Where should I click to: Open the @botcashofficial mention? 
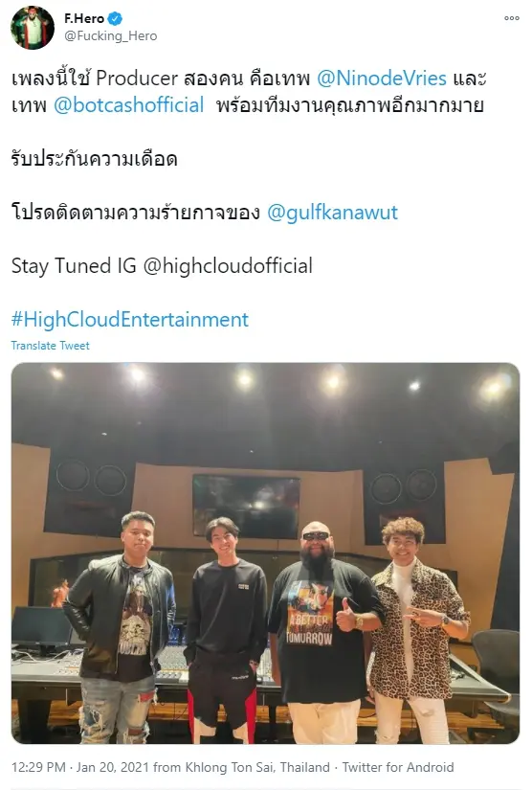pyautogui.click(x=128, y=104)
